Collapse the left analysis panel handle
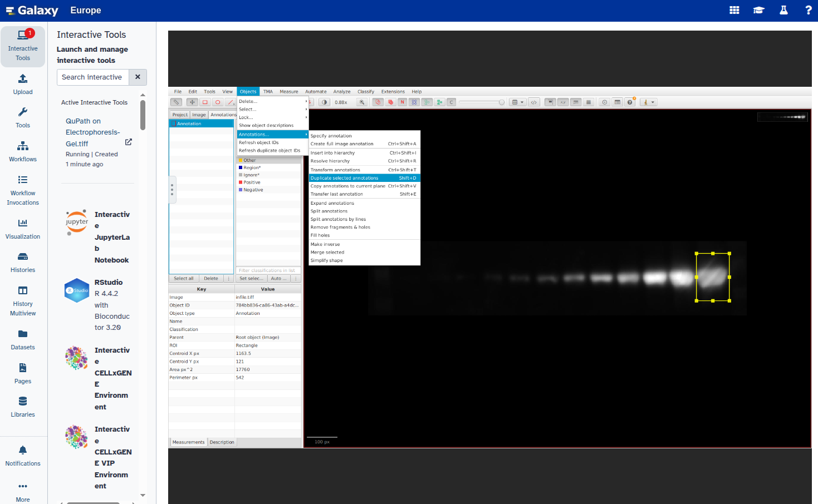 [172, 190]
